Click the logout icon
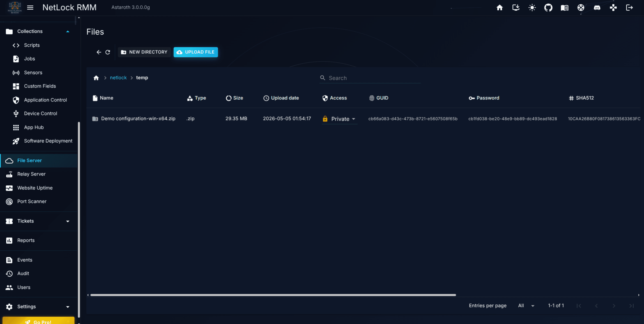644x324 pixels. click(x=630, y=7)
